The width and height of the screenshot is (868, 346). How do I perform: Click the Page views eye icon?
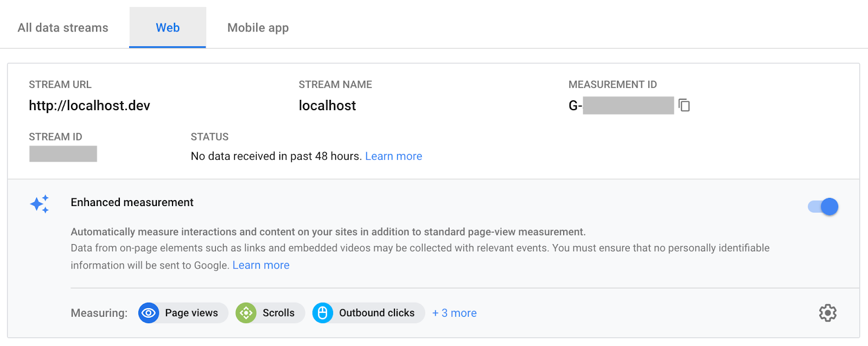coord(149,313)
